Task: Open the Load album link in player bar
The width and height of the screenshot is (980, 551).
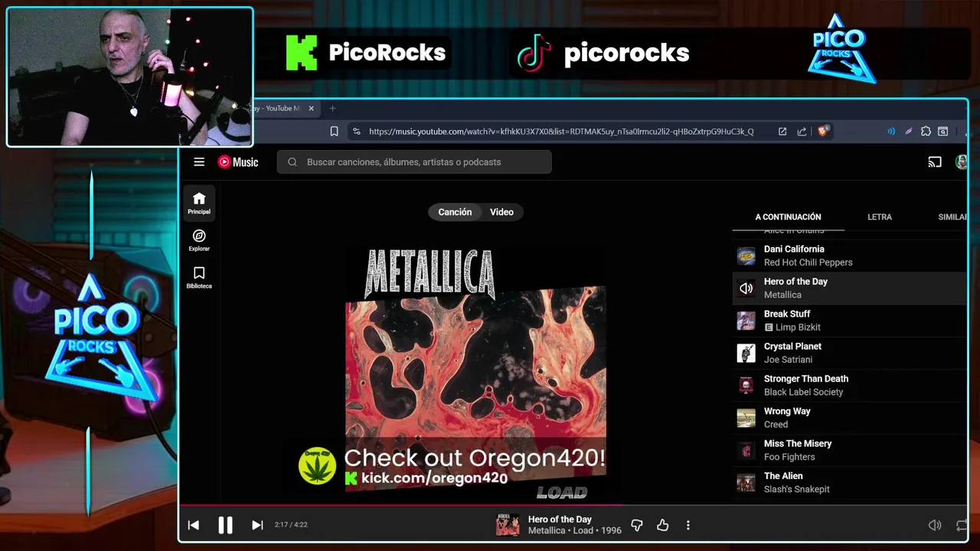Action: [x=583, y=530]
